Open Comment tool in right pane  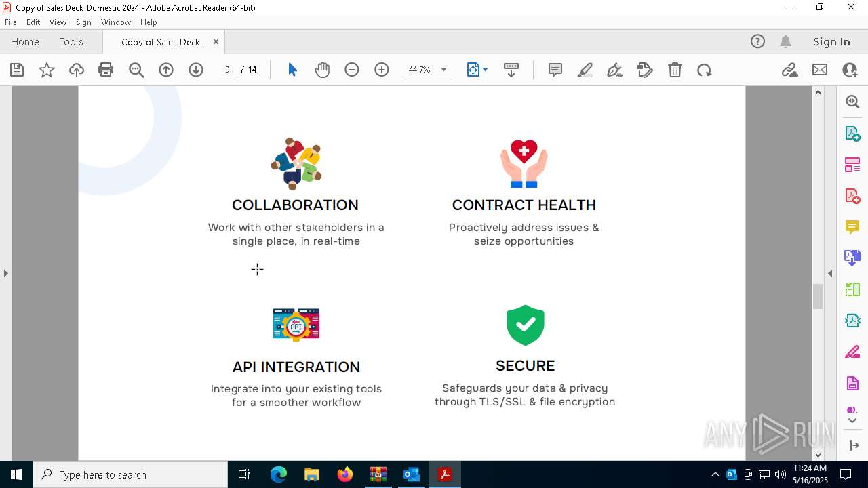pos(852,226)
